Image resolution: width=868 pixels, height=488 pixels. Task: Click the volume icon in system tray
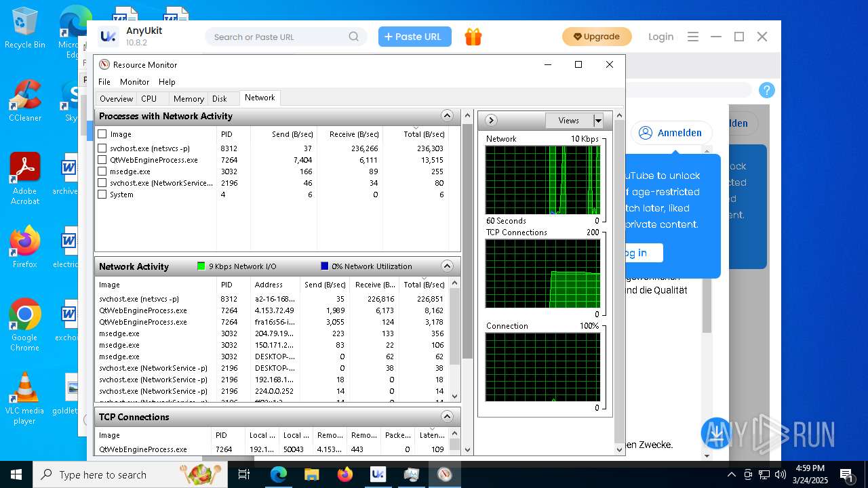point(780,474)
